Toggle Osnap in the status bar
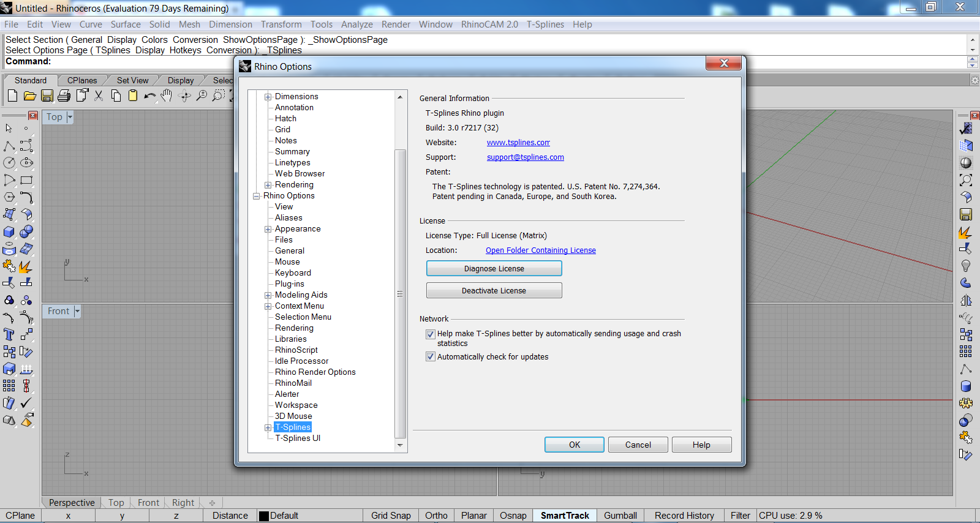This screenshot has height=523, width=980. point(513,516)
